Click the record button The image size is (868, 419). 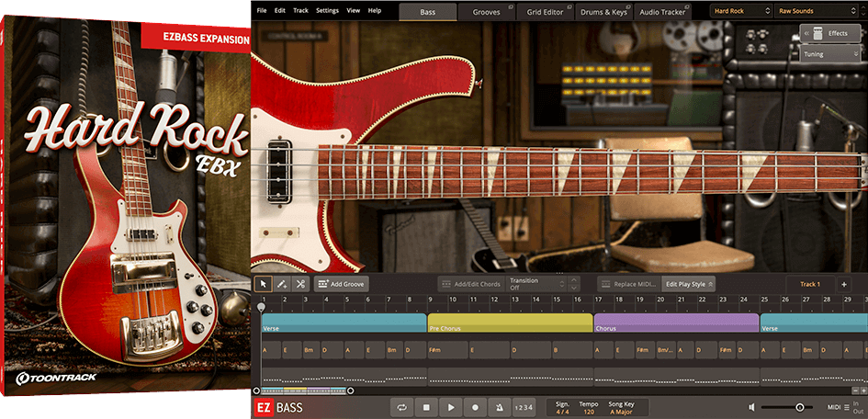click(x=475, y=407)
